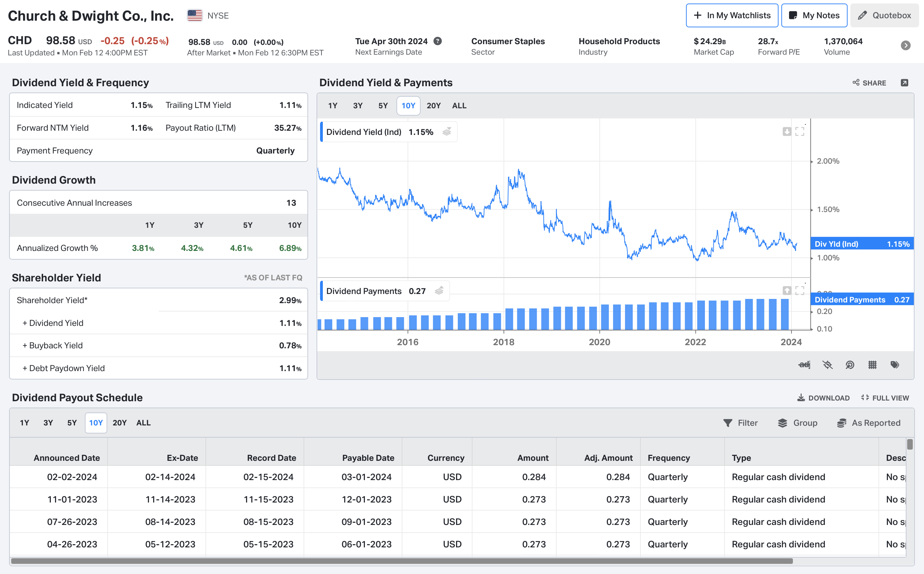Select 3Y range on the dividend chart
Image resolution: width=924 pixels, height=574 pixels.
[x=358, y=105]
